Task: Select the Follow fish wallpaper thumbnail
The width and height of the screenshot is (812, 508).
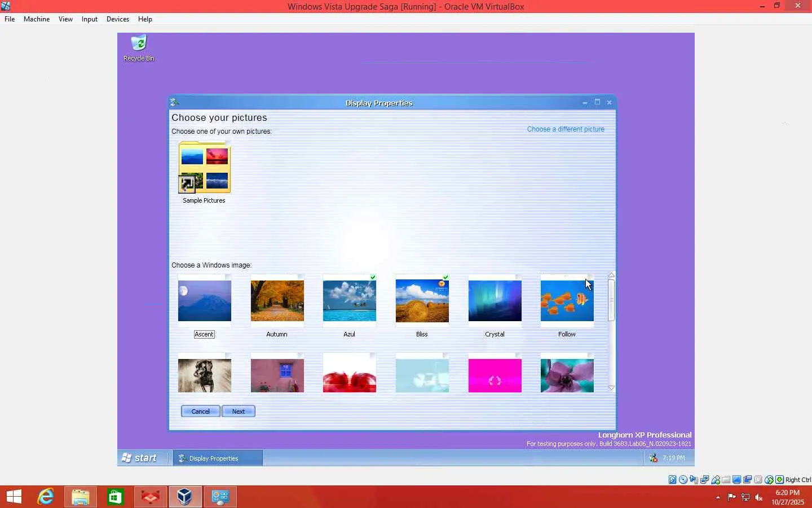Action: (x=567, y=301)
